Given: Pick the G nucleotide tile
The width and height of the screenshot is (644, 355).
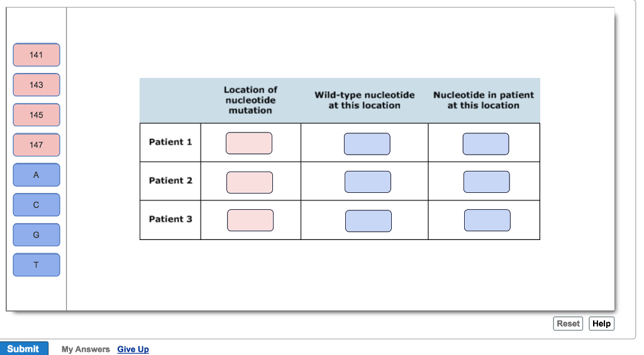Looking at the screenshot, I should click(x=36, y=235).
